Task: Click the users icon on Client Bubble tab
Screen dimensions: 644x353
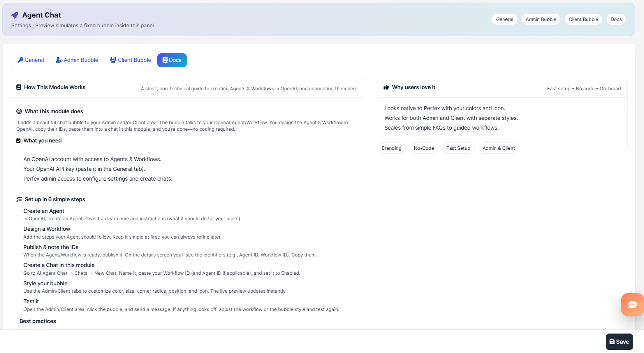Action: point(113,60)
